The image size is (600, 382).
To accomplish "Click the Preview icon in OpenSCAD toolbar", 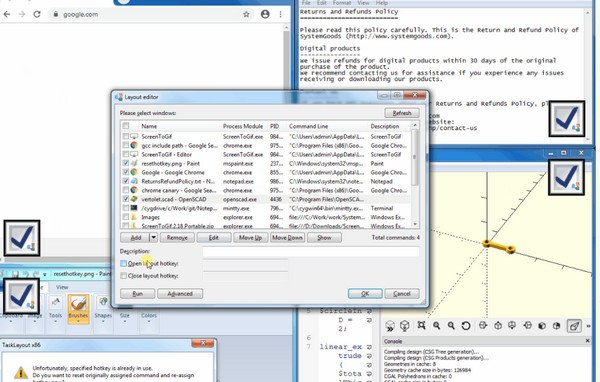I will pyautogui.click(x=390, y=326).
